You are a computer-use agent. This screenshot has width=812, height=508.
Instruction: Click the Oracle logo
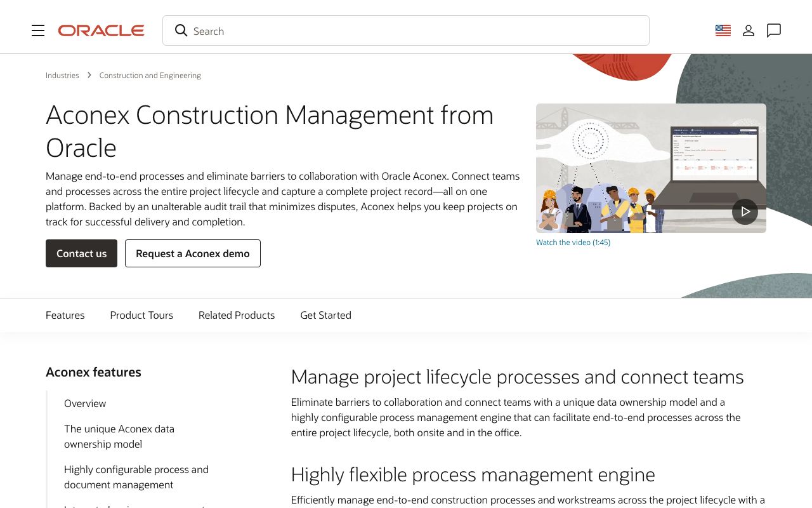tap(101, 30)
